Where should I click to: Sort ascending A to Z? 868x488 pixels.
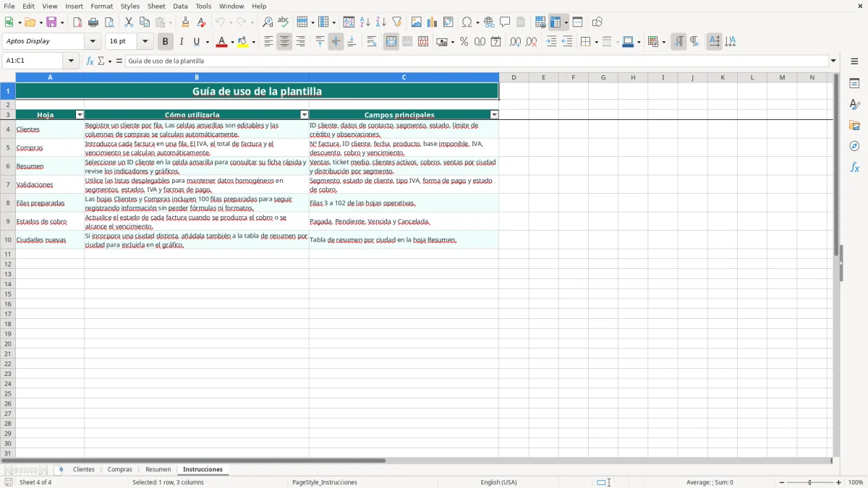click(x=365, y=22)
